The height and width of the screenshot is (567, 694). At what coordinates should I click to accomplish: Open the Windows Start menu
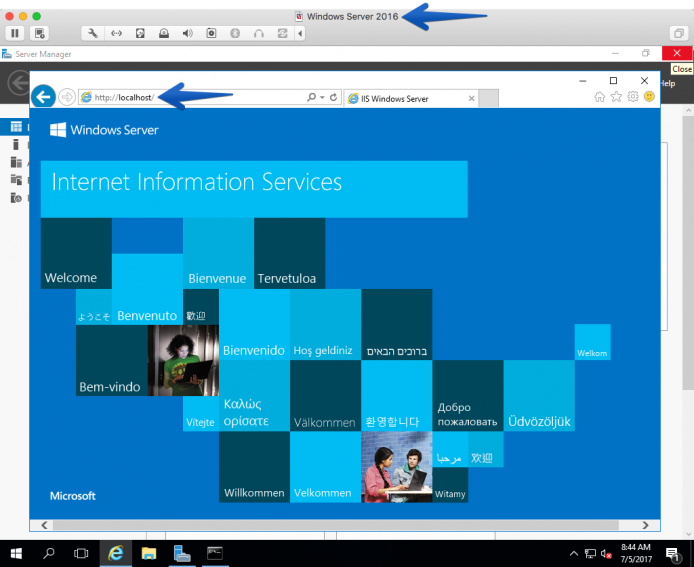click(x=16, y=553)
